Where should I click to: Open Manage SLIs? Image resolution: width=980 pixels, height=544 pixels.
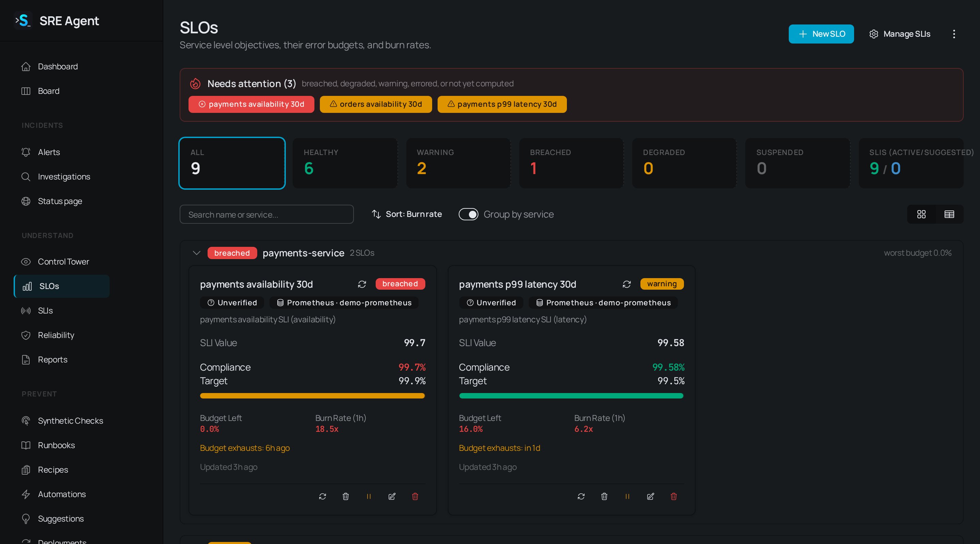[900, 34]
